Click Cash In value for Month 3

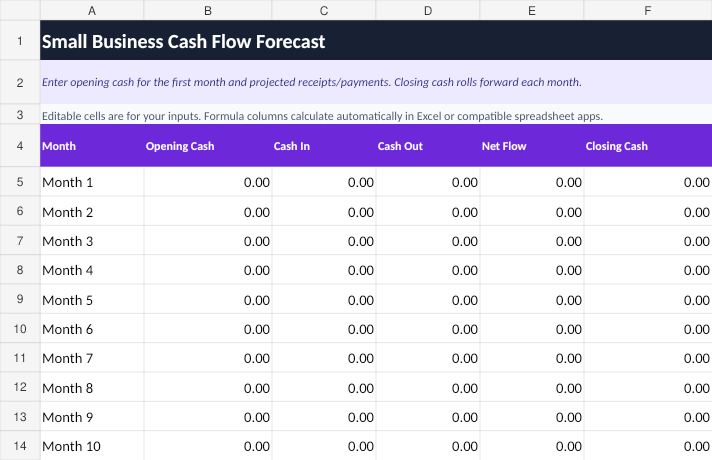pos(324,241)
